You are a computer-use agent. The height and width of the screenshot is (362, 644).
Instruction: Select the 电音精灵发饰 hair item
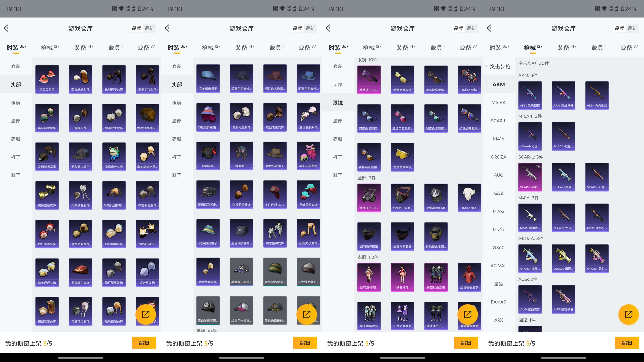80,311
